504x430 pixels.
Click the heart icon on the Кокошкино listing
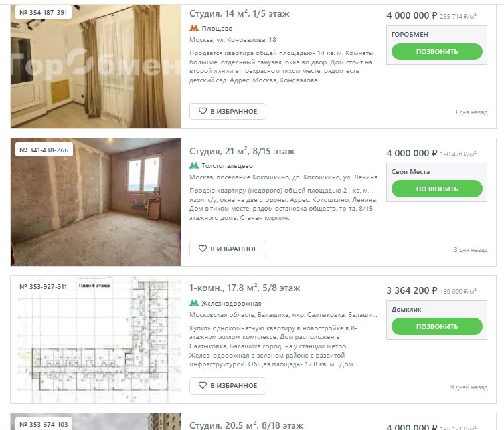(202, 249)
